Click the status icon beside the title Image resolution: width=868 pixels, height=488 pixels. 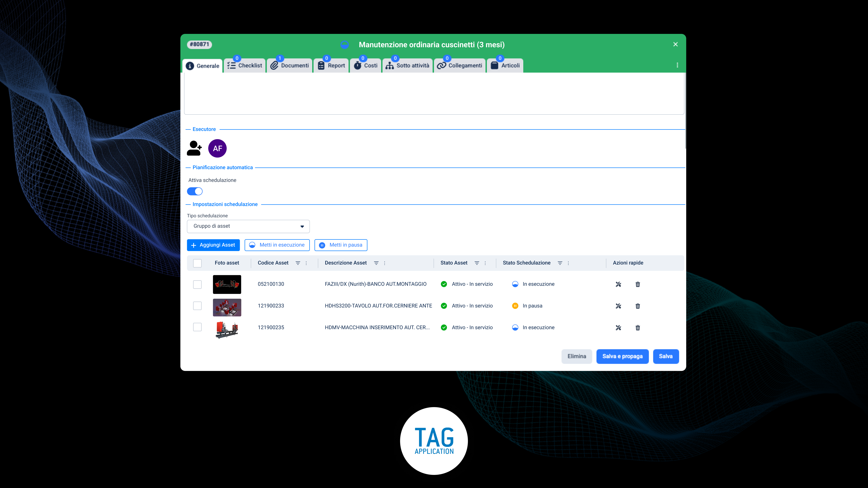pos(344,45)
